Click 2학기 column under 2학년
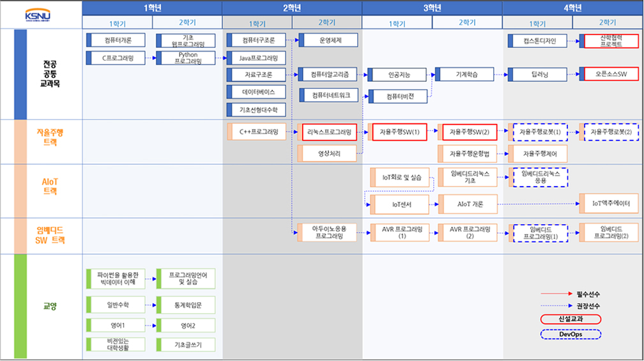 pyautogui.click(x=326, y=22)
